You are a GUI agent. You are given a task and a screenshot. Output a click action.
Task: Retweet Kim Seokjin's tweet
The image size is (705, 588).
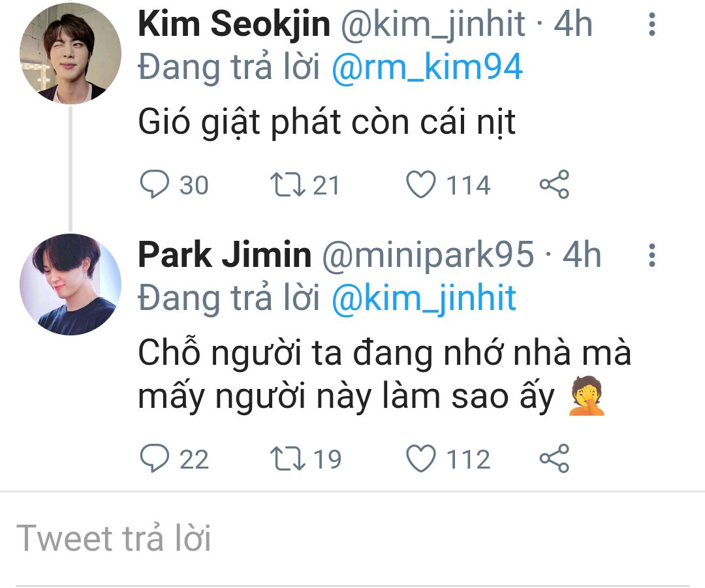[288, 185]
